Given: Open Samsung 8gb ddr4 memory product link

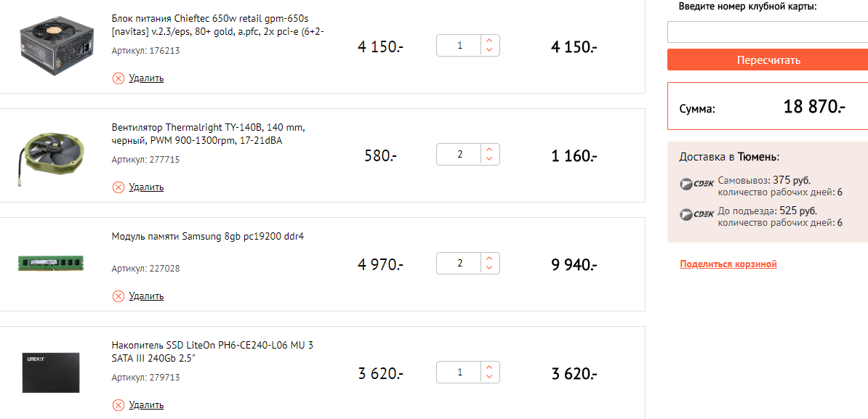Looking at the screenshot, I should click(207, 237).
